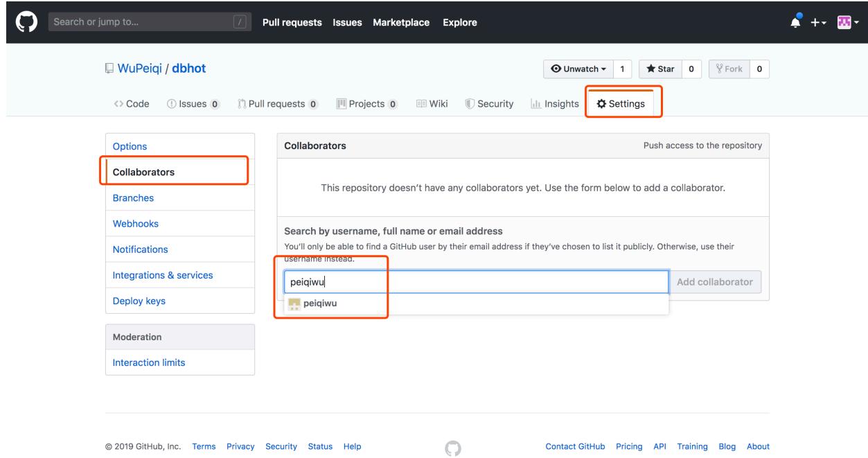Click the disabled Fork button
Viewport: 868px width, 458px height.
click(730, 69)
